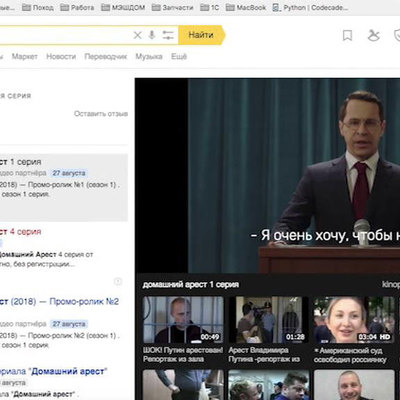Click the first 27 августа date badge
This screenshot has height=400, width=400.
click(69, 173)
